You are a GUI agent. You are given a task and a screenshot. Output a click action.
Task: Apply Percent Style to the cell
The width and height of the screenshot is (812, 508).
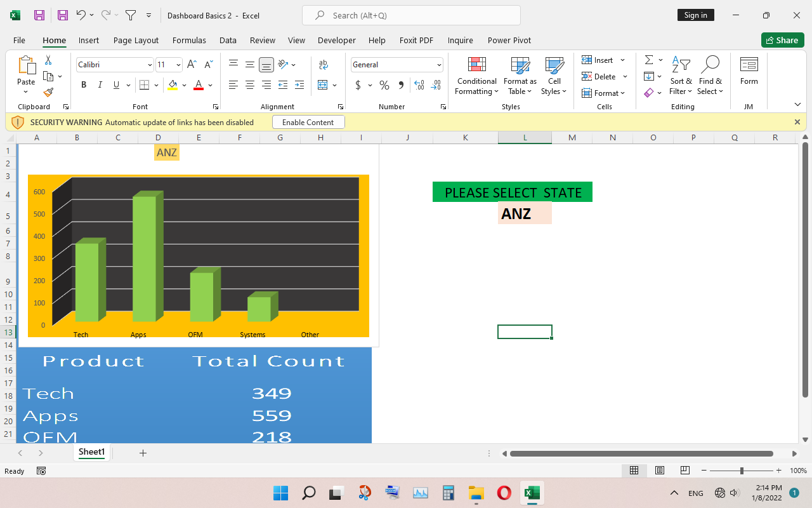click(384, 84)
